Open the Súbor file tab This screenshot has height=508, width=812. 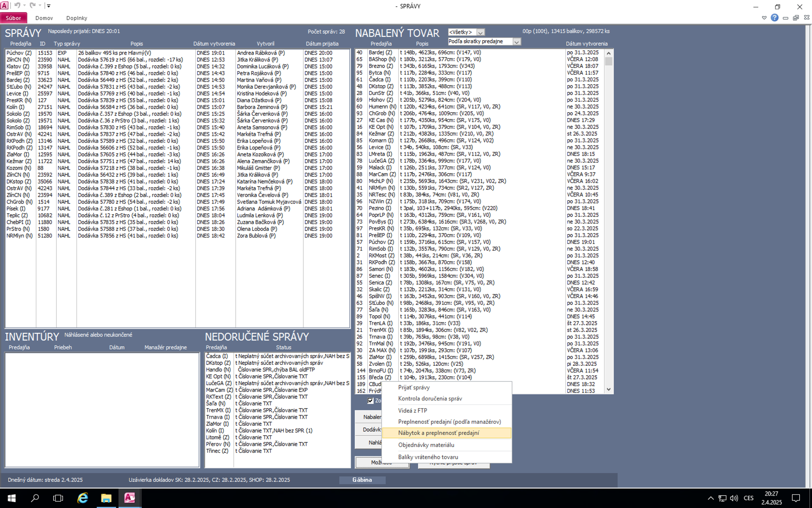14,18
